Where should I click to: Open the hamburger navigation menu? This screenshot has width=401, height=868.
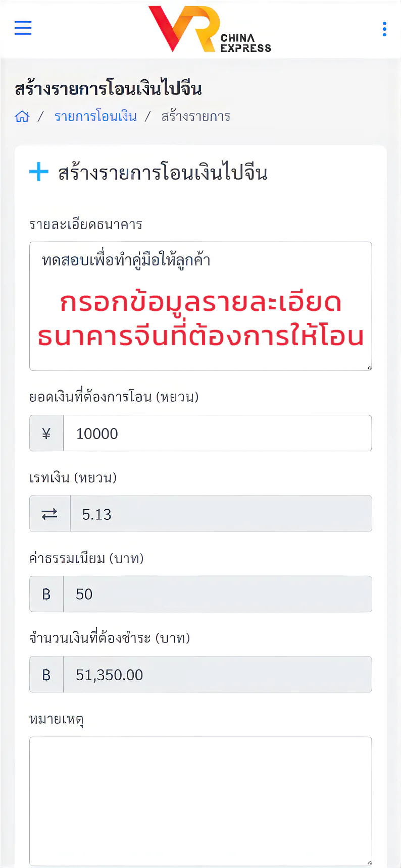23,28
